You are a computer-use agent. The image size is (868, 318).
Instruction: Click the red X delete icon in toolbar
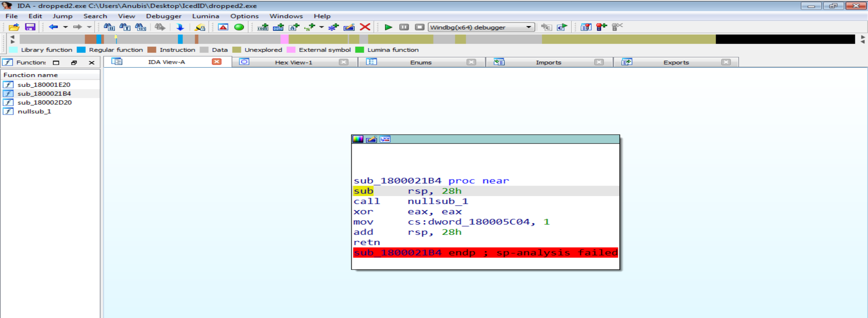[x=365, y=27]
